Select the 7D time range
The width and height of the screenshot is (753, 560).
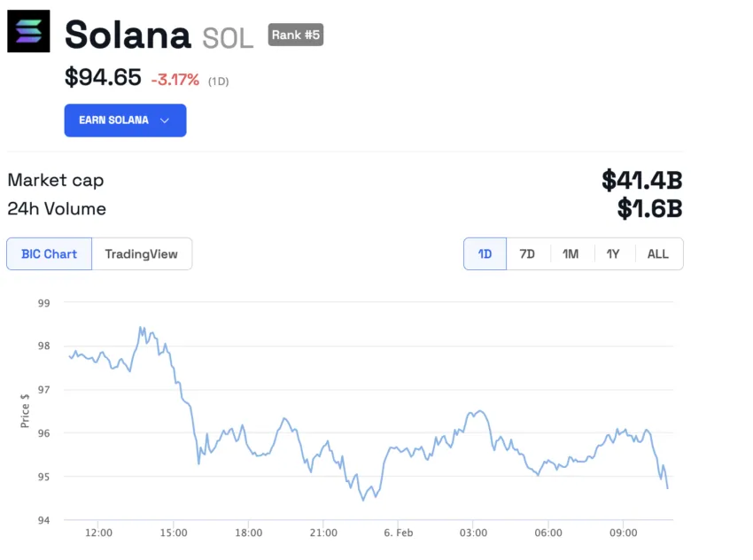pos(527,254)
